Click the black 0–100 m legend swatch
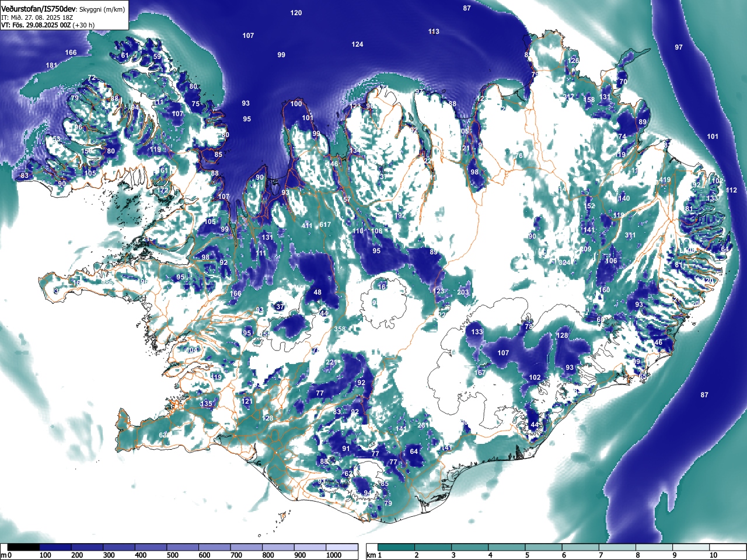This screenshot has height=560, width=747. click(x=24, y=547)
